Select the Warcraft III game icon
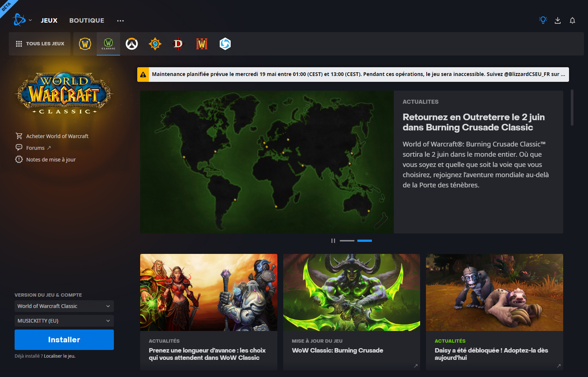Screen dimensions: 588x377 [x=202, y=44]
